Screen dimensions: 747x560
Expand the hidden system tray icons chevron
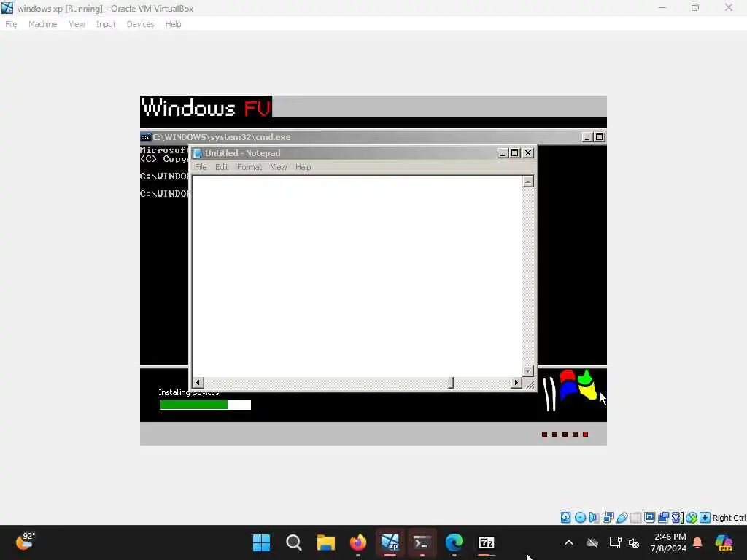coord(569,542)
